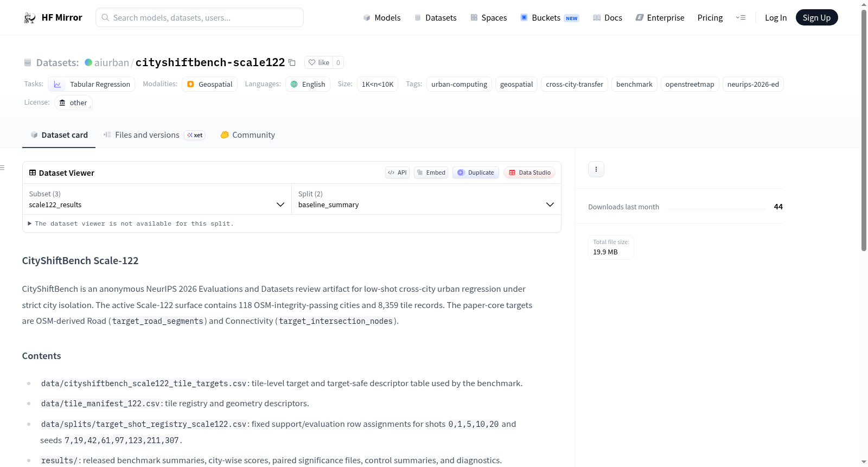The height and width of the screenshot is (467, 868).
Task: Click the 'CityShiftBench Scale-122' heading
Action: (80, 261)
